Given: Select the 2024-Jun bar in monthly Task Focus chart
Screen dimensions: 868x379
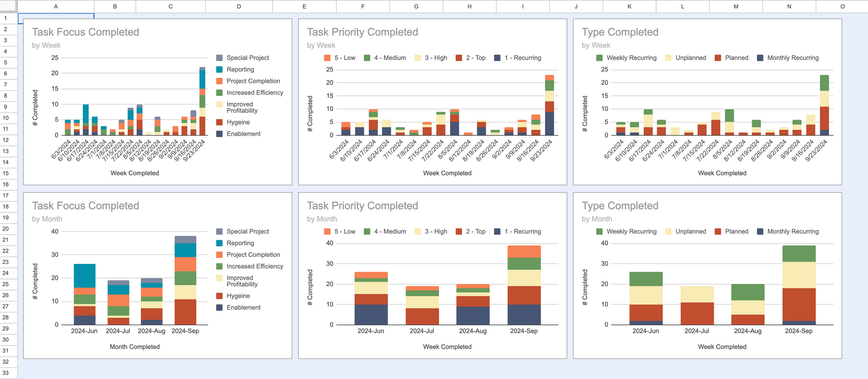Looking at the screenshot, I should pyautogui.click(x=84, y=294).
